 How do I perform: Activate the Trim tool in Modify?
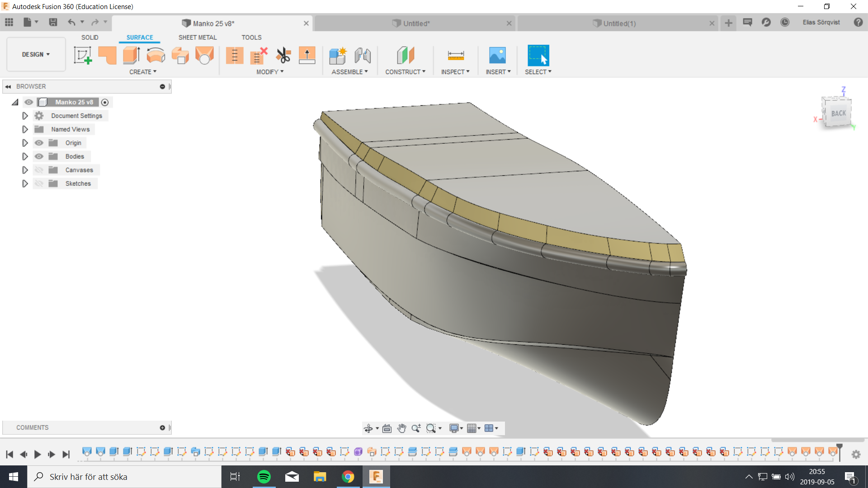click(283, 55)
